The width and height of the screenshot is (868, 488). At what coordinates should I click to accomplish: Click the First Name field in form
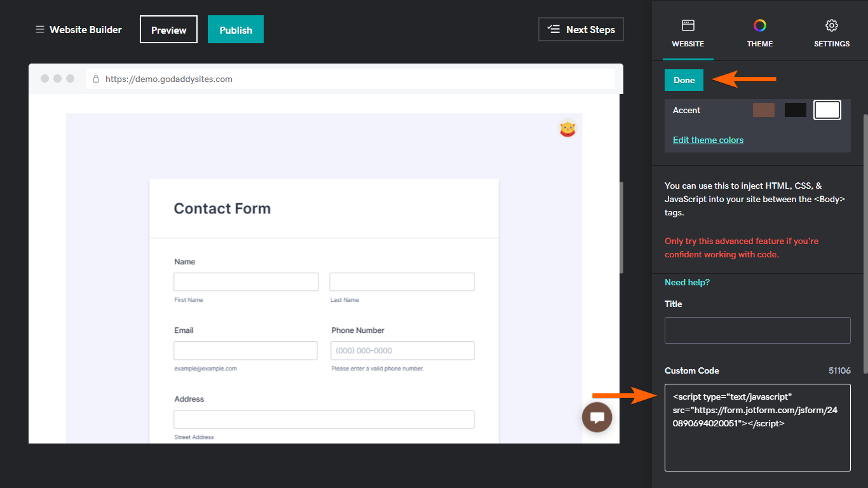[246, 282]
